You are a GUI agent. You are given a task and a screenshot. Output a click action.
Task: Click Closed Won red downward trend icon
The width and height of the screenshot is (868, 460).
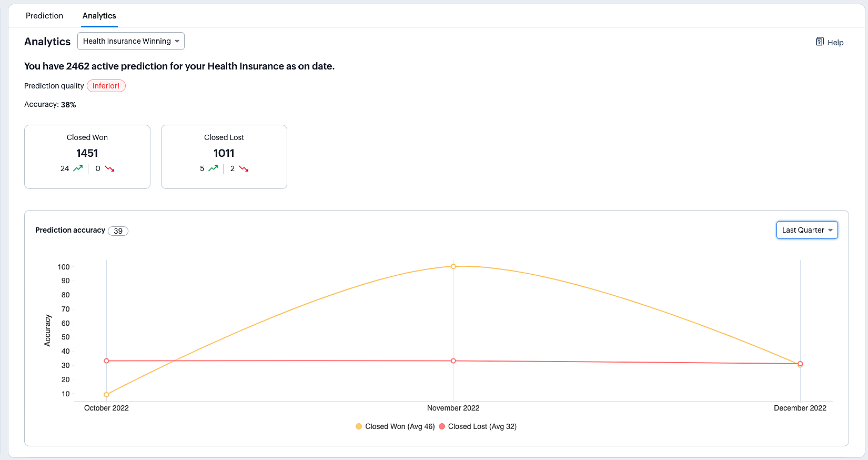109,168
